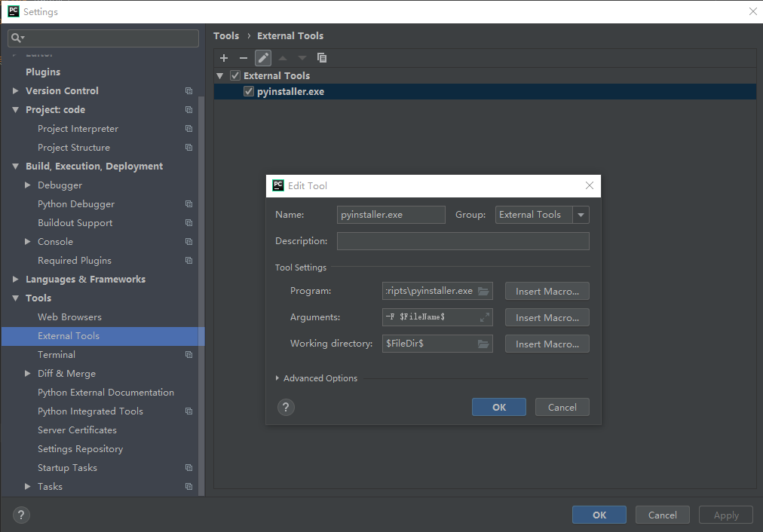Click OK in Settings window

coord(599,515)
